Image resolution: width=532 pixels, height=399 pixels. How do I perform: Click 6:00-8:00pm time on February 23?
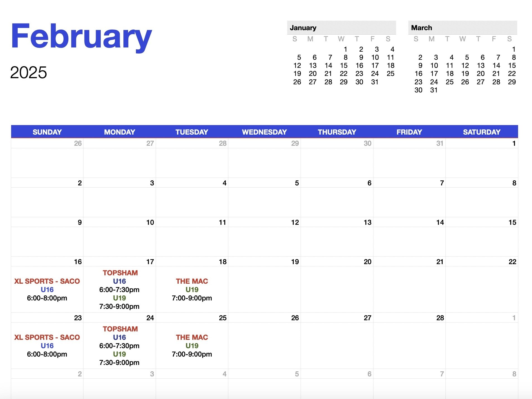tap(47, 354)
